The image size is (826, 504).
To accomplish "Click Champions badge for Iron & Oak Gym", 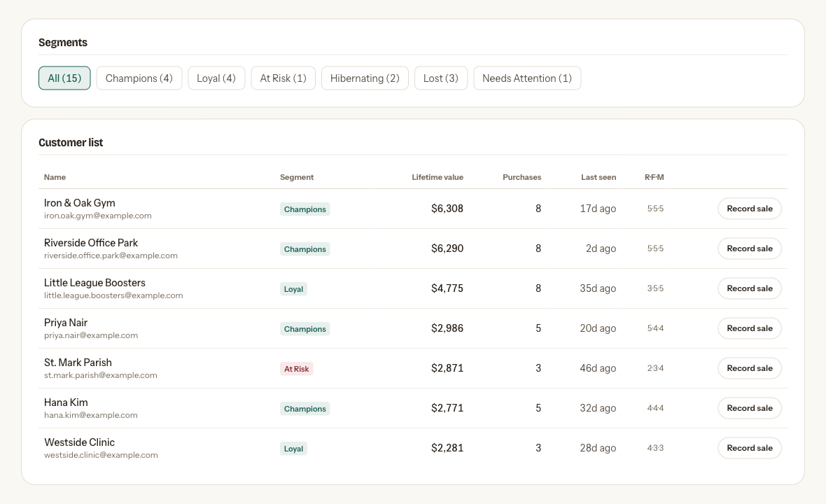I will pyautogui.click(x=305, y=209).
